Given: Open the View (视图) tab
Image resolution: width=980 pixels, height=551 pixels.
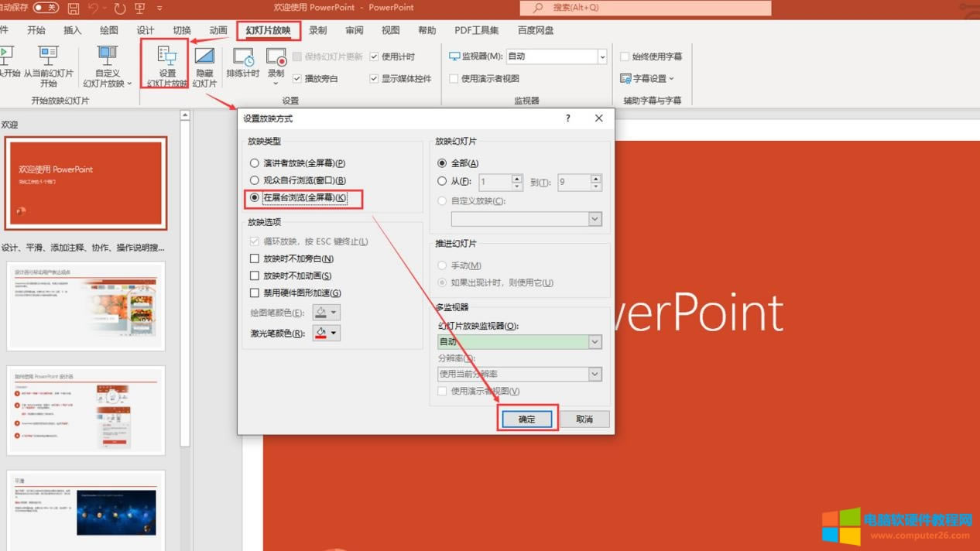Looking at the screenshot, I should [x=390, y=30].
